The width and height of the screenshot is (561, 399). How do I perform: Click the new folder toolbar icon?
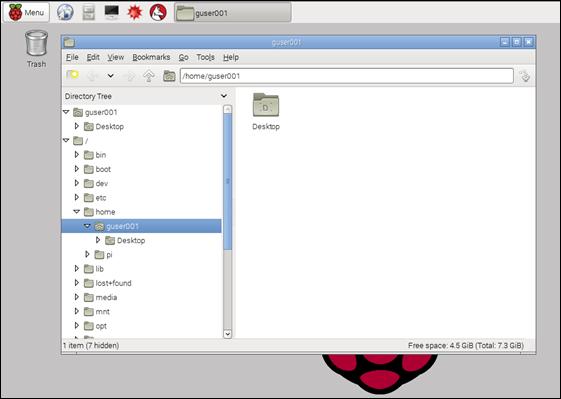pyautogui.click(x=73, y=75)
